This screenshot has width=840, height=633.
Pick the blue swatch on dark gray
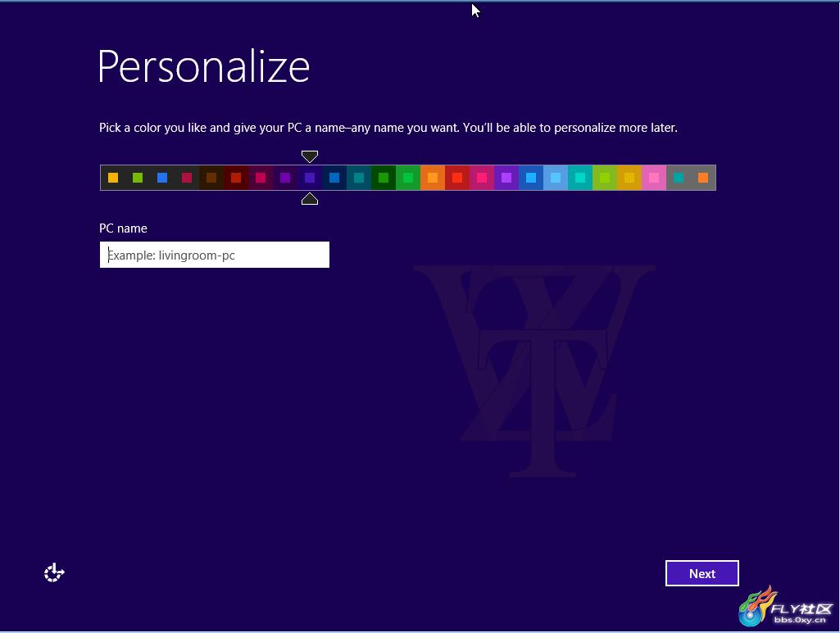coord(162,178)
